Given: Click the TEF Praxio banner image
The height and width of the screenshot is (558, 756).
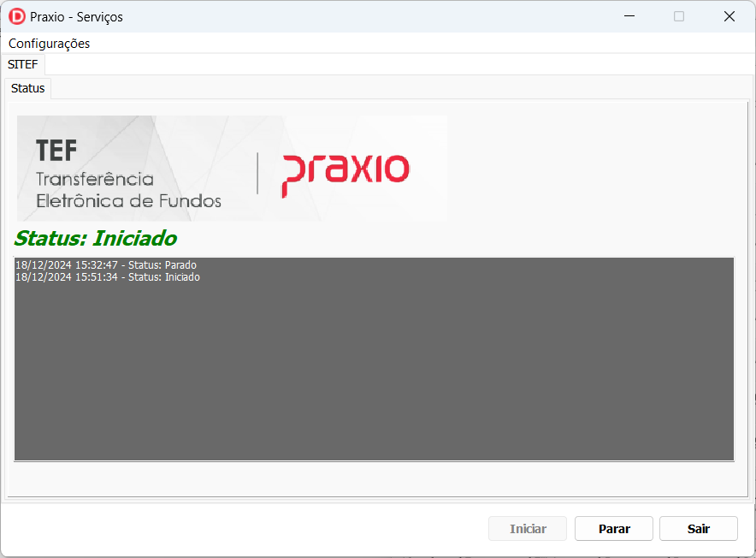Looking at the screenshot, I should (232, 169).
